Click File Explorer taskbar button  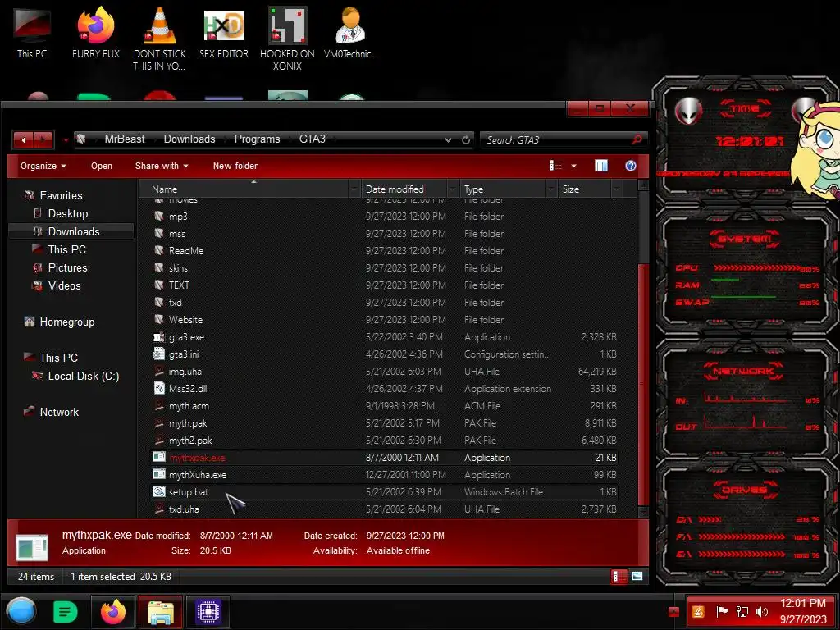click(x=161, y=611)
